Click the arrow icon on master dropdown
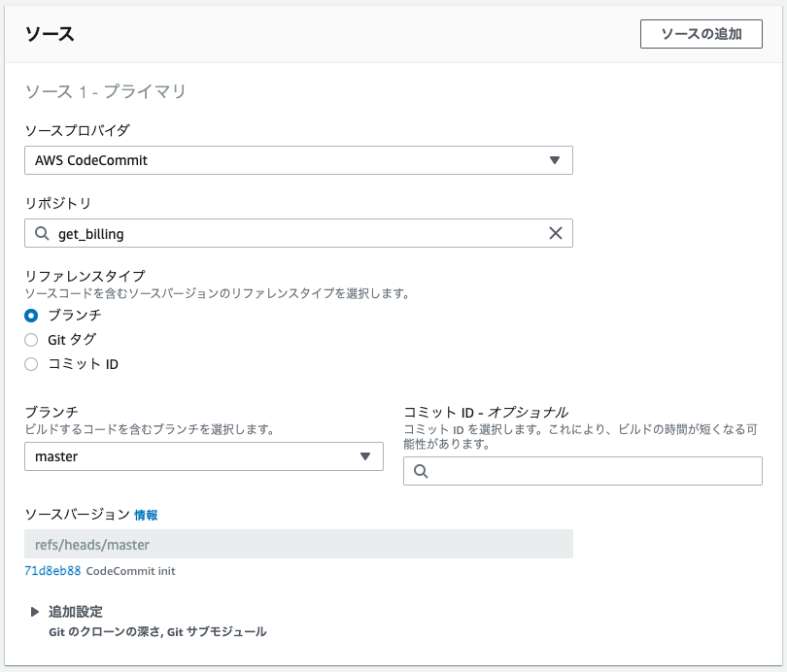The width and height of the screenshot is (787, 672). click(x=365, y=456)
